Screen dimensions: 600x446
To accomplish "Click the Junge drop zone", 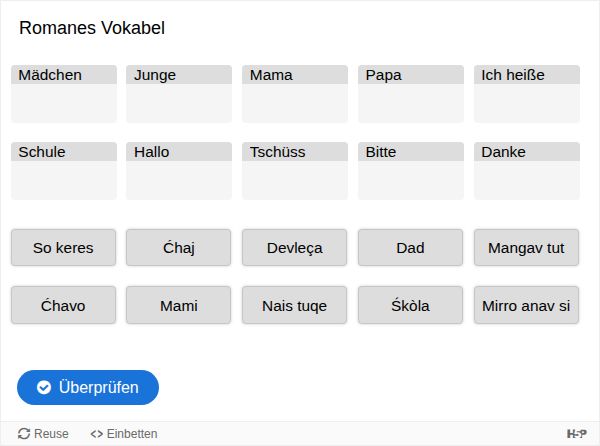I will pyautogui.click(x=179, y=102).
